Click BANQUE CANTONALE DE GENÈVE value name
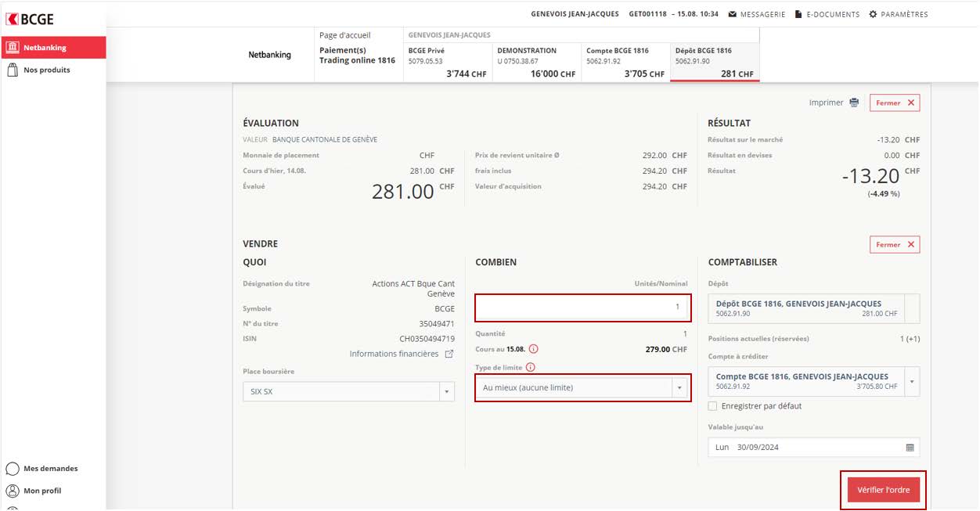This screenshot has width=980, height=511. pyautogui.click(x=325, y=139)
